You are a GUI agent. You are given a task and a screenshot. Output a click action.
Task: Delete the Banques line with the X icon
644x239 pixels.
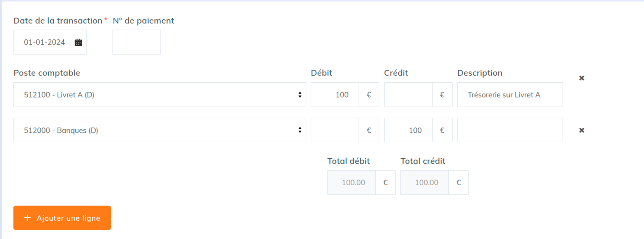coord(582,130)
